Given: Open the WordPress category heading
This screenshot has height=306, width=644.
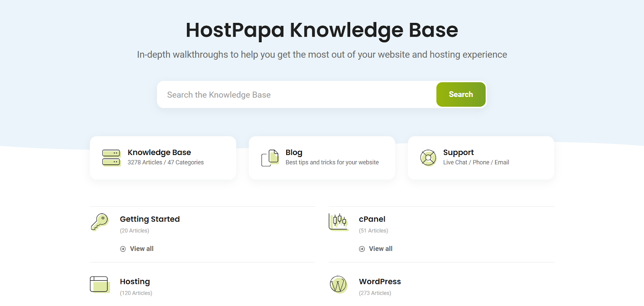Looking at the screenshot, I should [x=380, y=281].
